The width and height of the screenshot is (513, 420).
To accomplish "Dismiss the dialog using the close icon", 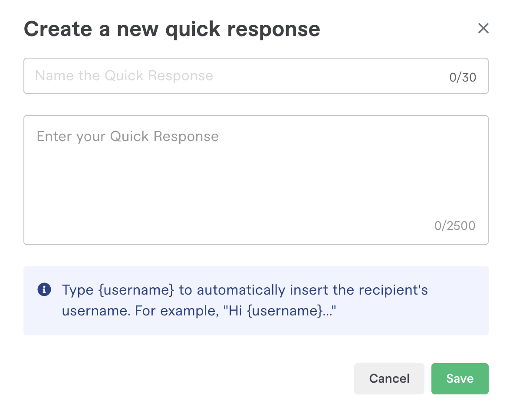I will pos(483,28).
